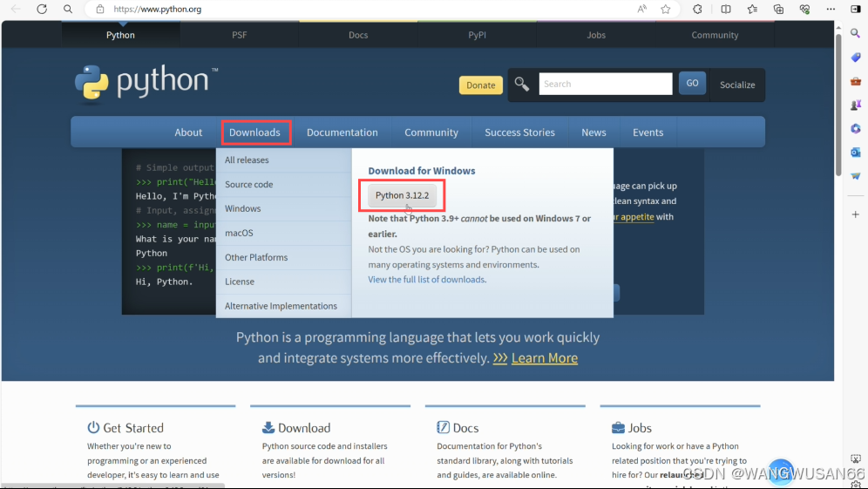Open the About navigation menu
The image size is (868, 489).
pos(188,132)
